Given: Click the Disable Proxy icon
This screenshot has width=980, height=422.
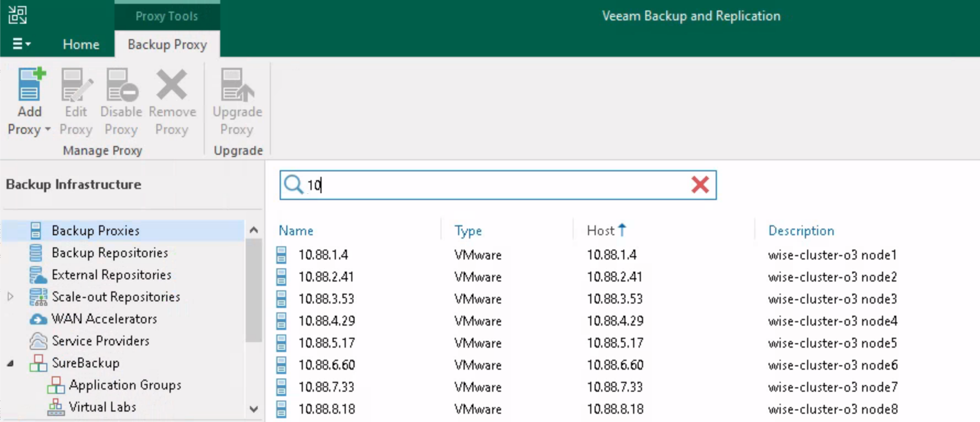Looking at the screenshot, I should 122,84.
